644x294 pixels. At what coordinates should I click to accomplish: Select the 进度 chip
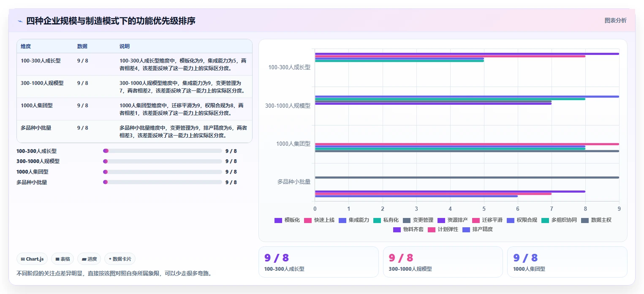(89, 259)
